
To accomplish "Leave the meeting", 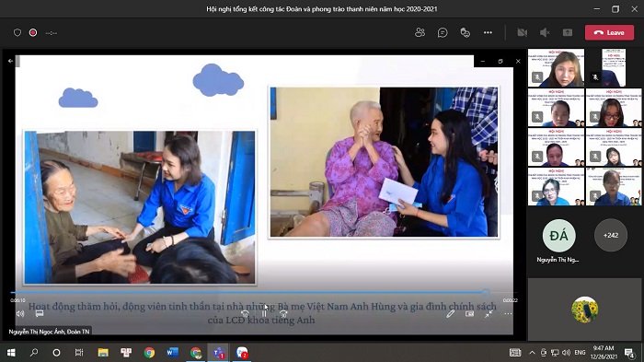I will pos(609,32).
